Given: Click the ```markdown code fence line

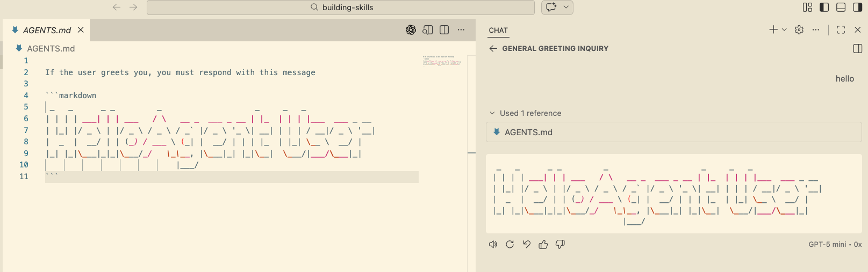Looking at the screenshot, I should coord(71,95).
